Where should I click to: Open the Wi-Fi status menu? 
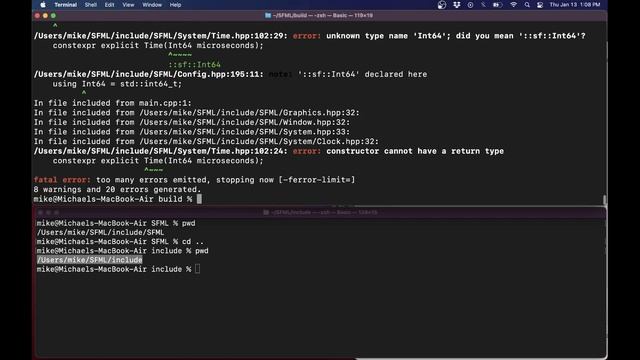click(x=513, y=5)
